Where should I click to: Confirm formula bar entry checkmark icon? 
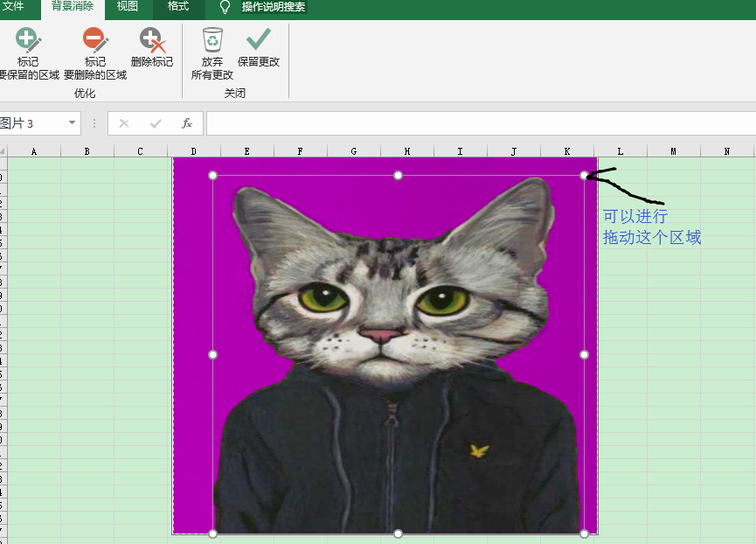[156, 123]
